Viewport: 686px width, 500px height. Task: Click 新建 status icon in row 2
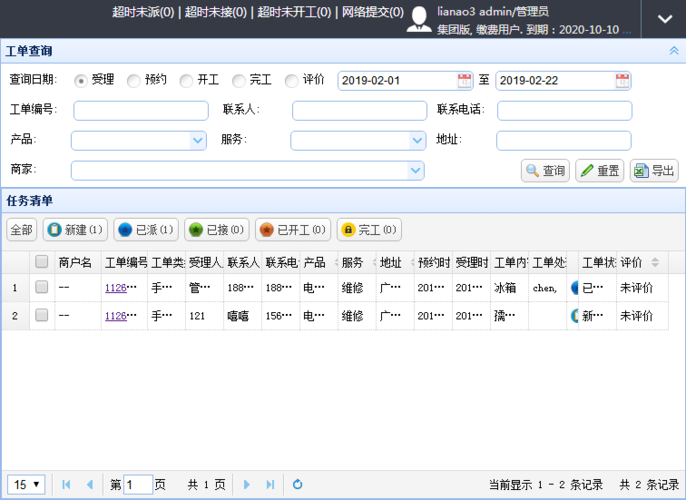[x=575, y=316]
